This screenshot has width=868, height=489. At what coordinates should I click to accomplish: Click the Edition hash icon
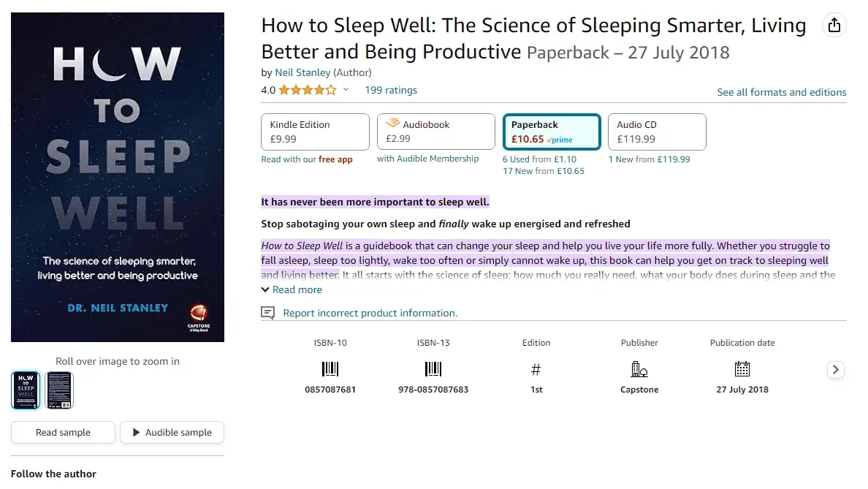click(x=536, y=369)
